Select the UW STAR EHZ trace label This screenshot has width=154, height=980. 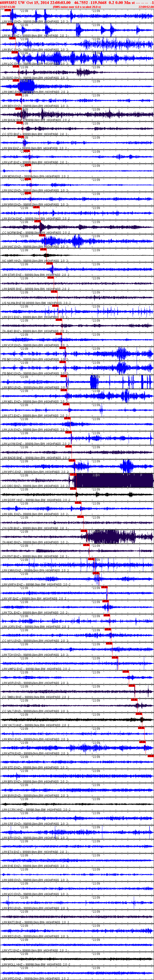click(x=35, y=275)
